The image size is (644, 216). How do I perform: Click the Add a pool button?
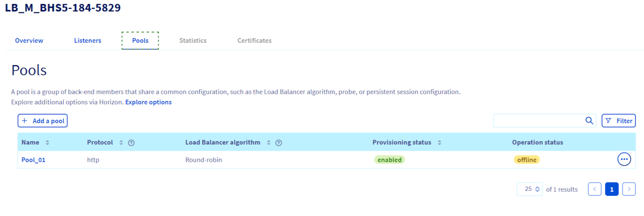click(43, 121)
